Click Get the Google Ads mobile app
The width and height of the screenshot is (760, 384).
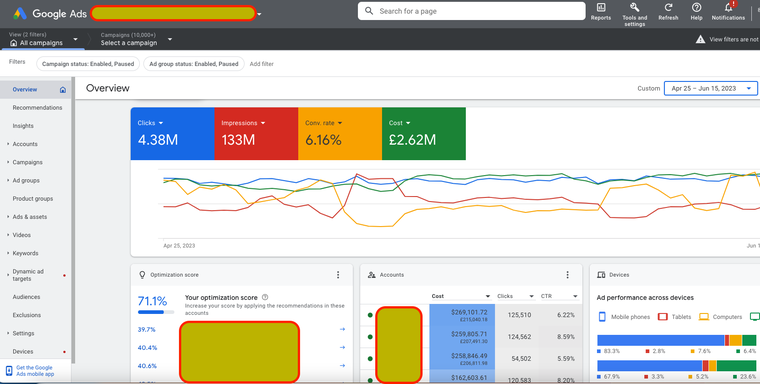pyautogui.click(x=35, y=371)
